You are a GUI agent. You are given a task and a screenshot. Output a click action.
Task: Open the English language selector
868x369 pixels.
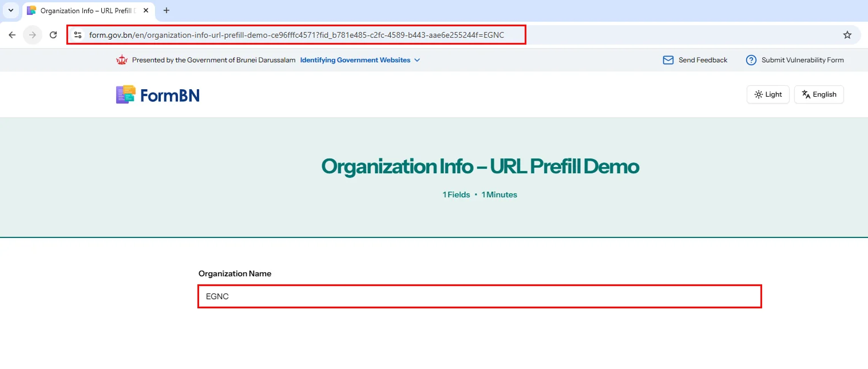[x=819, y=94]
